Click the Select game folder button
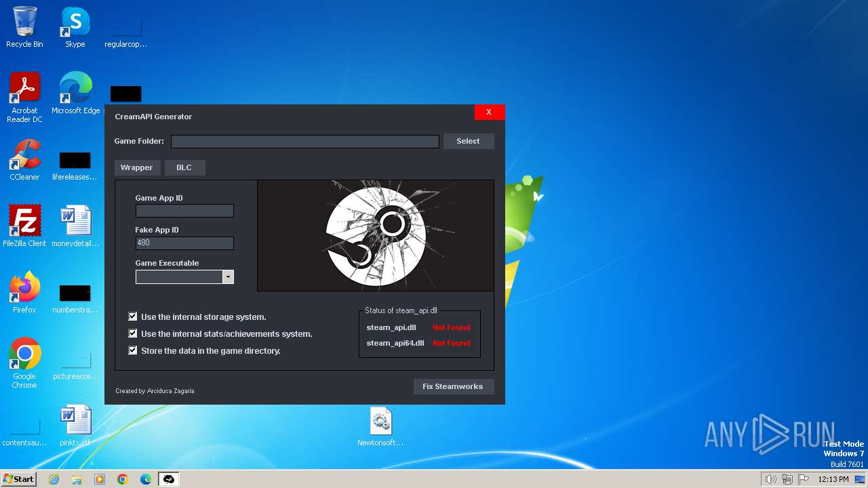This screenshot has height=488, width=868. [468, 141]
